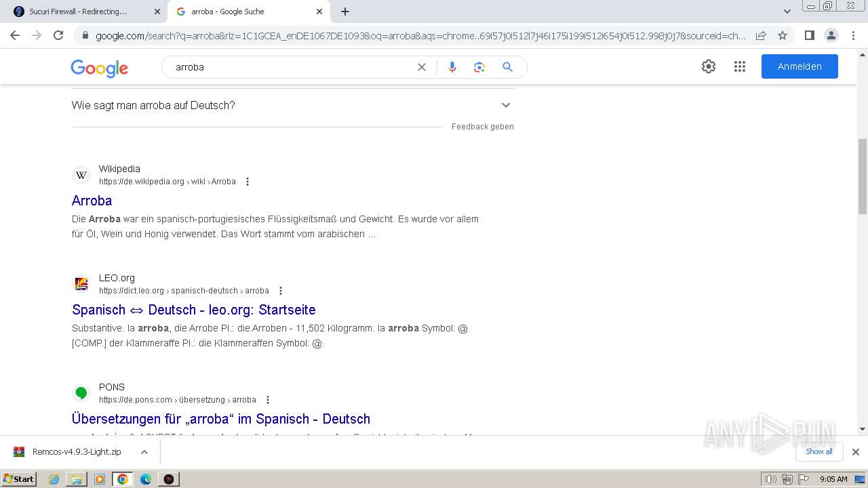Close the downloads bar
Screen dimensions: 868x488
856,452
